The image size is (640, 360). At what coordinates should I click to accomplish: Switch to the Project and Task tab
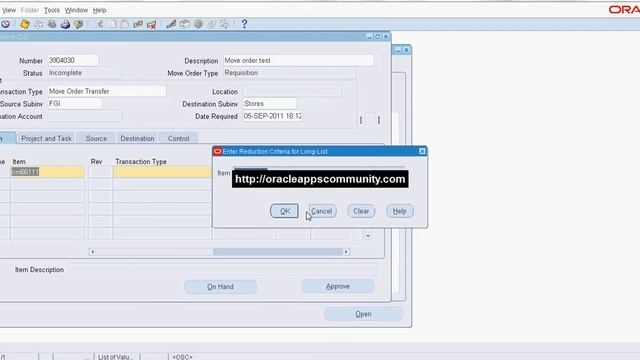tap(47, 138)
